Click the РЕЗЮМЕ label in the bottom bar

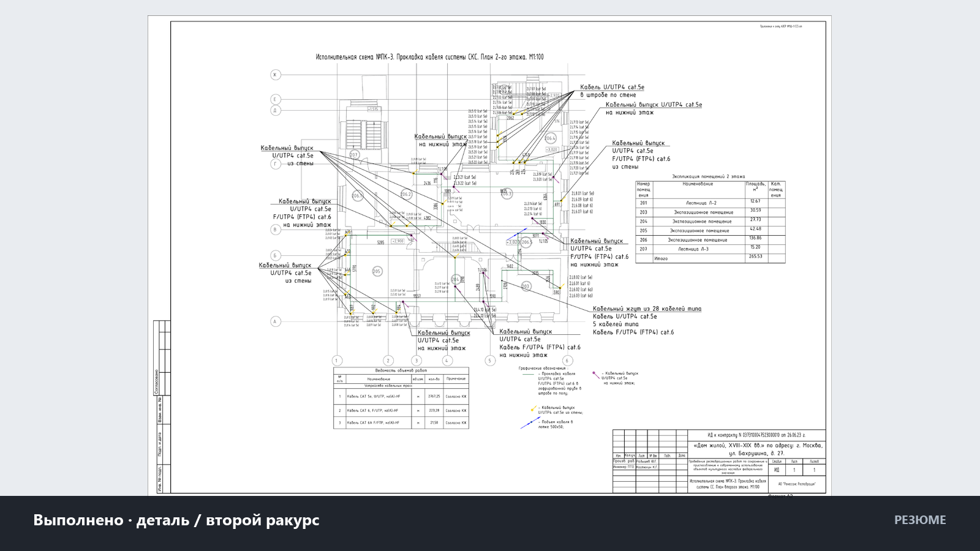(920, 520)
